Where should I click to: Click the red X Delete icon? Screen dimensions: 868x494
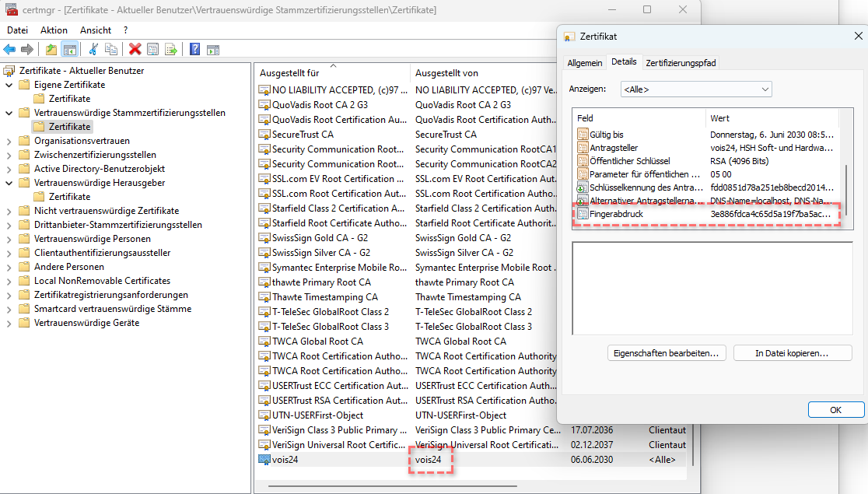[135, 49]
